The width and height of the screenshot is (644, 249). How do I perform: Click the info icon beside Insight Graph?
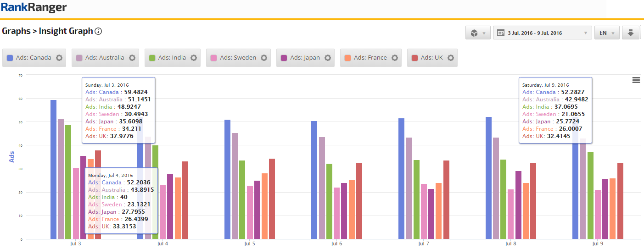click(x=98, y=32)
